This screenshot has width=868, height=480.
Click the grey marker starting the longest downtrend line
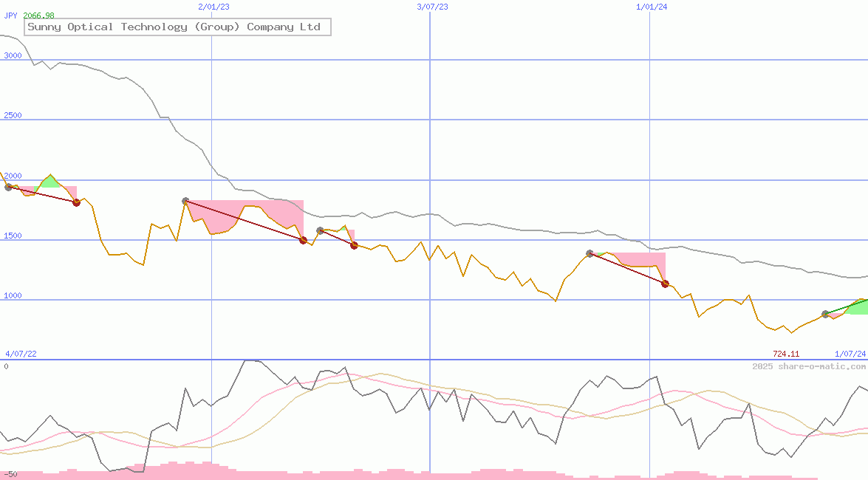click(185, 201)
